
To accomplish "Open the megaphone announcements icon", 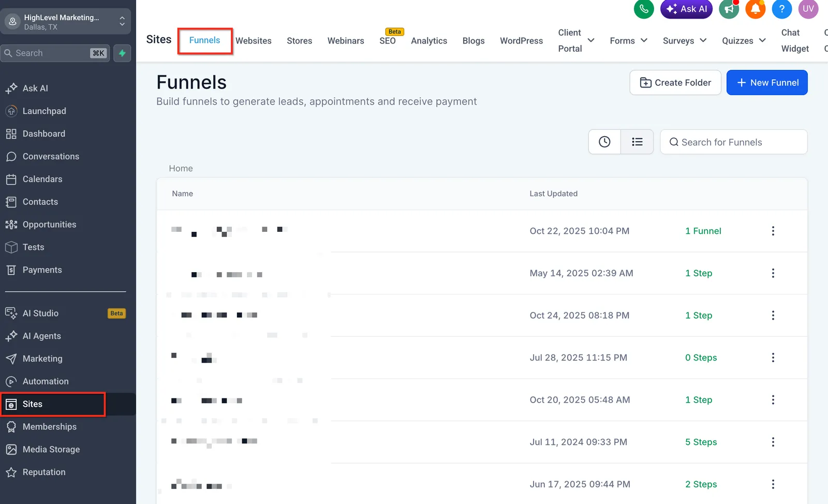I will pos(729,9).
